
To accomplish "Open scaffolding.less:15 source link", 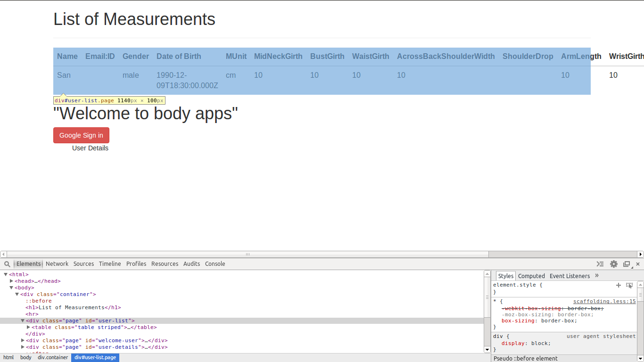I will pyautogui.click(x=604, y=301).
